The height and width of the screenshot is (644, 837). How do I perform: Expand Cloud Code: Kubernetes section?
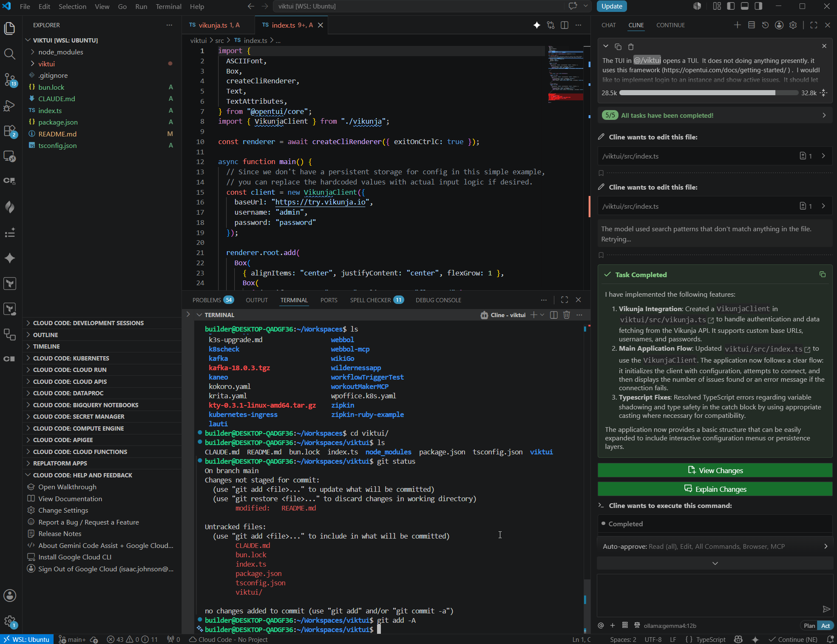[71, 358]
